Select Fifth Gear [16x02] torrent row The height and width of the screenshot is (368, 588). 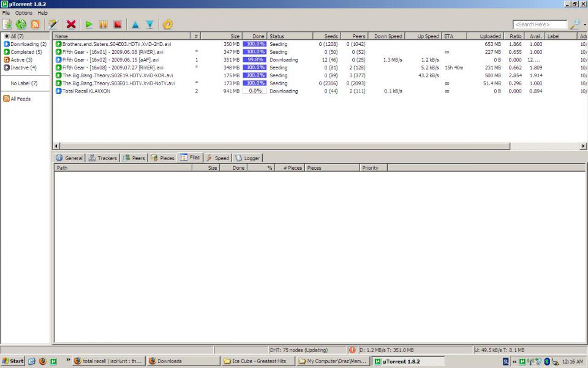point(319,59)
